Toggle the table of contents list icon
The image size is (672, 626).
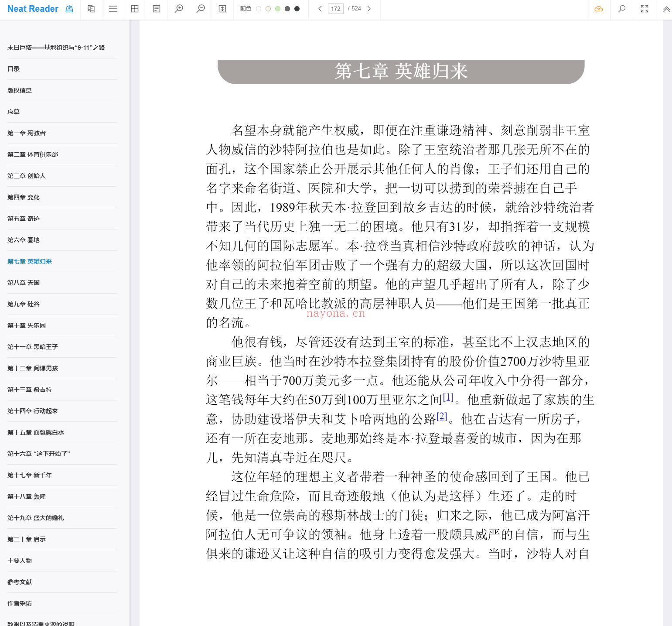click(x=113, y=9)
